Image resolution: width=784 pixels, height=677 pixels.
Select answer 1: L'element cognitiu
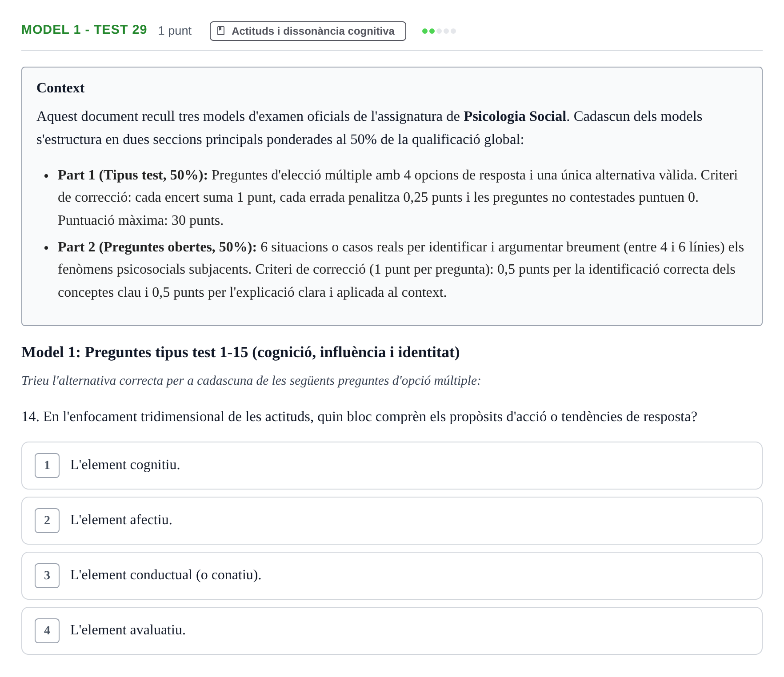[392, 465]
